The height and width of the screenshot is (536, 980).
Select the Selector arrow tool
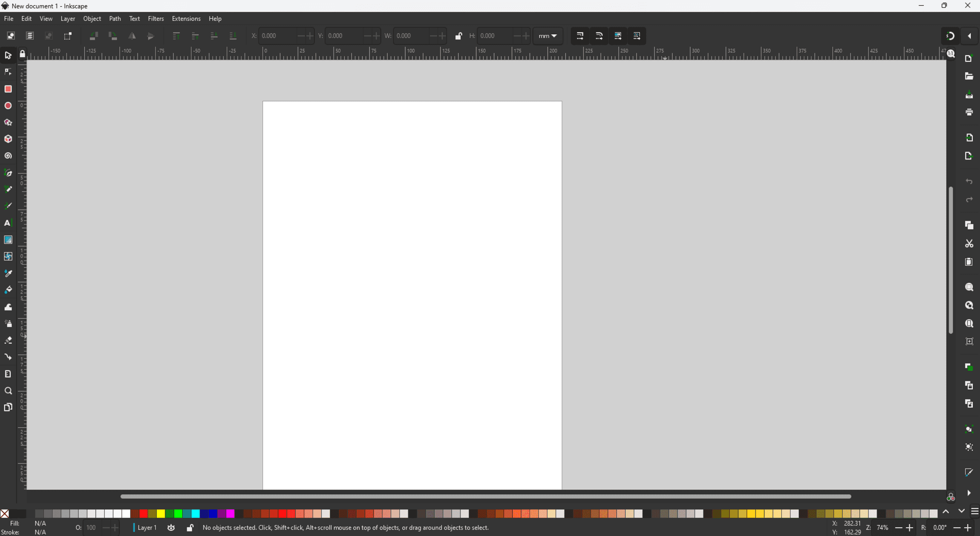tap(8, 55)
